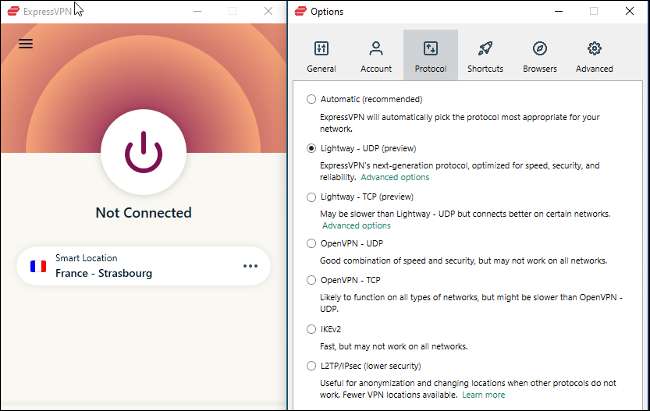Open the General settings tab
Screen dimensions: 650x411
321,57
